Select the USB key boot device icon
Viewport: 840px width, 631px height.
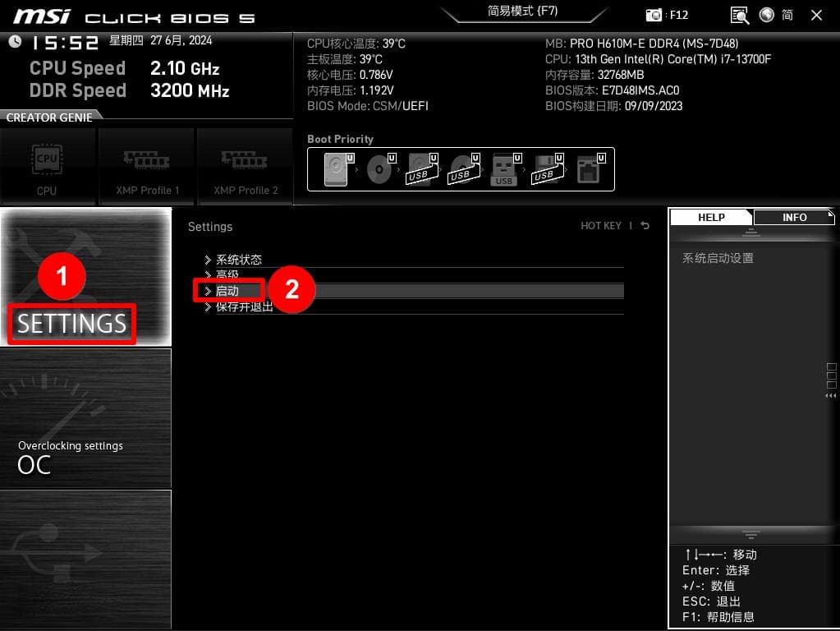tap(505, 169)
